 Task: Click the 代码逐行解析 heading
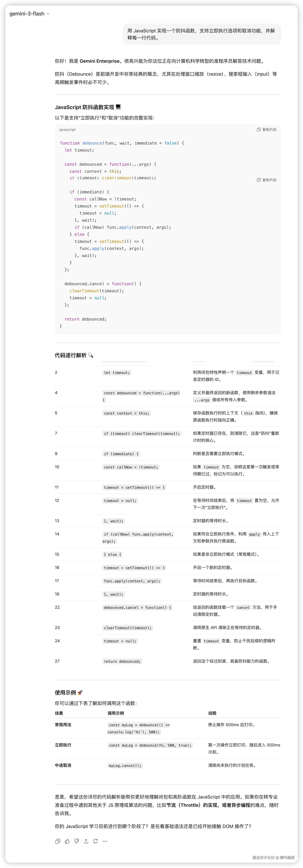(x=71, y=356)
